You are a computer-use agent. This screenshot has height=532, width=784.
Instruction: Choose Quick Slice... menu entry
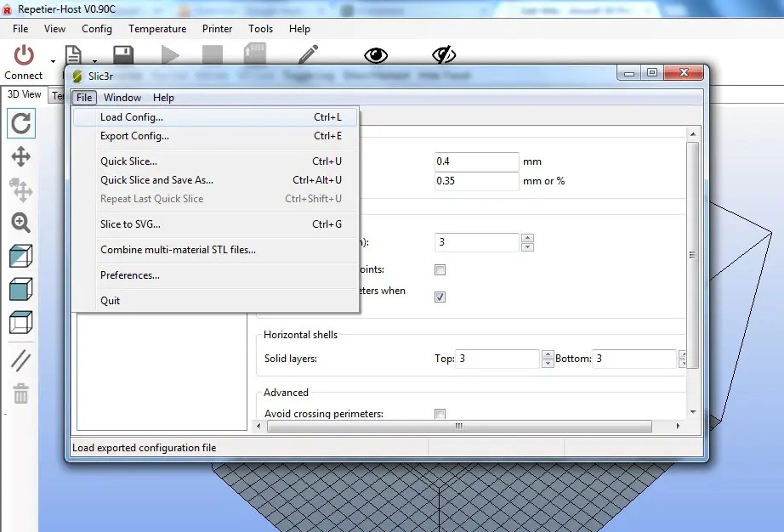(x=215, y=161)
